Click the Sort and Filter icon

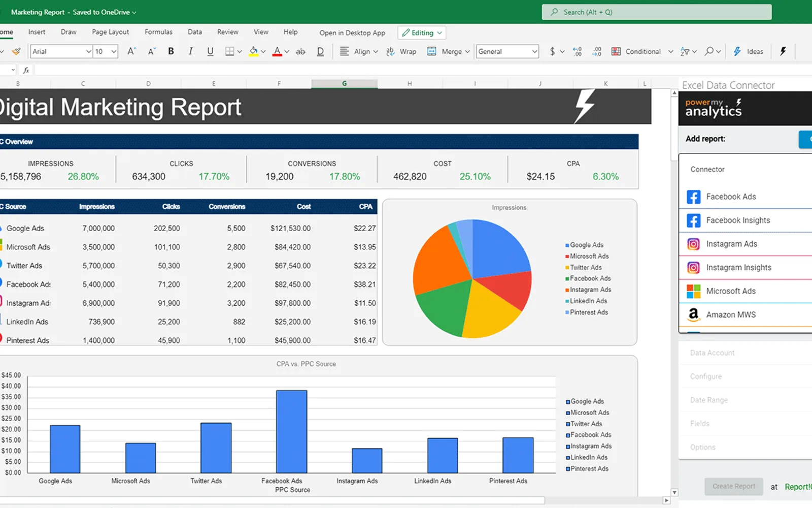point(685,51)
